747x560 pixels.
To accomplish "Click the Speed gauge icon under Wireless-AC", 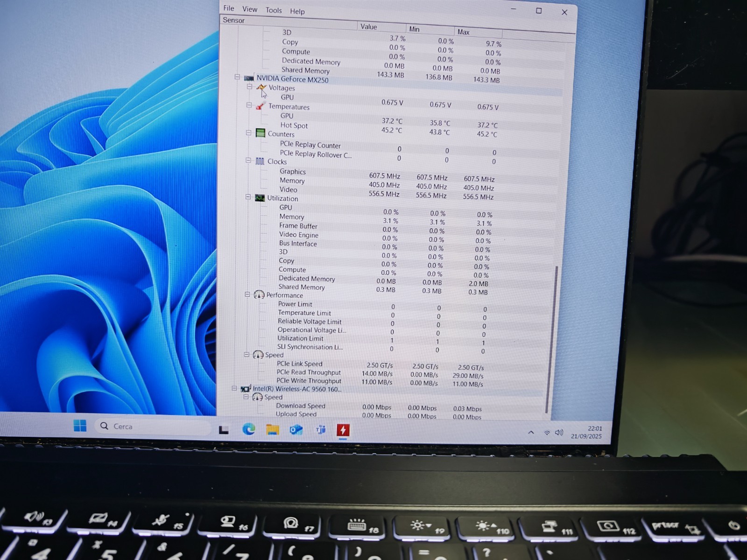I will [x=257, y=397].
